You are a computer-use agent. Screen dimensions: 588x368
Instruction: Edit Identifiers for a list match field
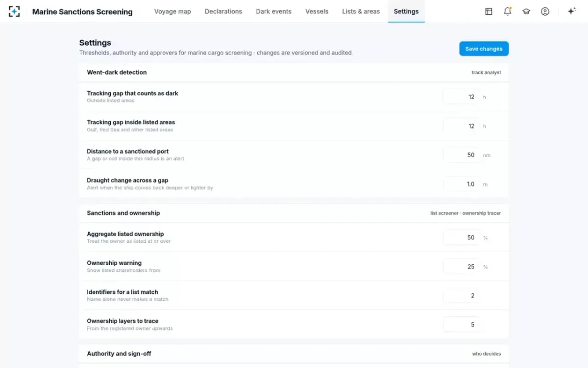(461, 296)
